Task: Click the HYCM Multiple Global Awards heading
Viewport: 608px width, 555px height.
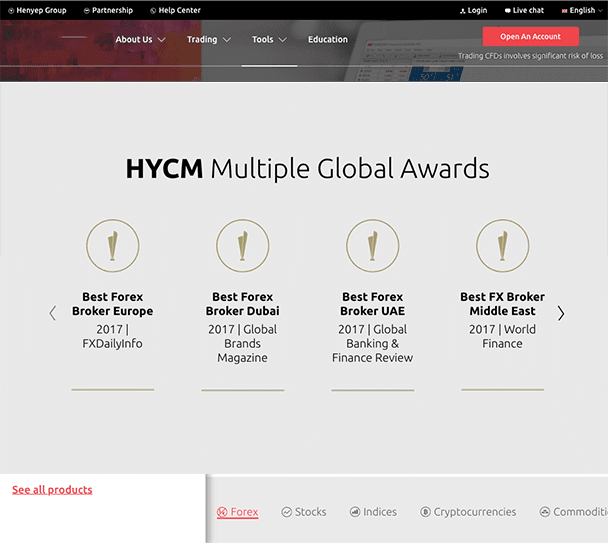Action: pyautogui.click(x=307, y=169)
